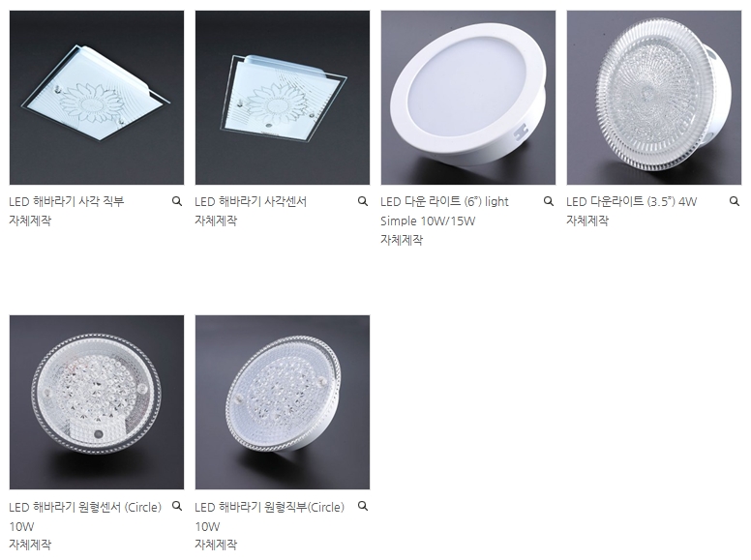751x560 pixels.
Task: Open the square sunflower direct-mount lamp photo
Action: (97, 98)
